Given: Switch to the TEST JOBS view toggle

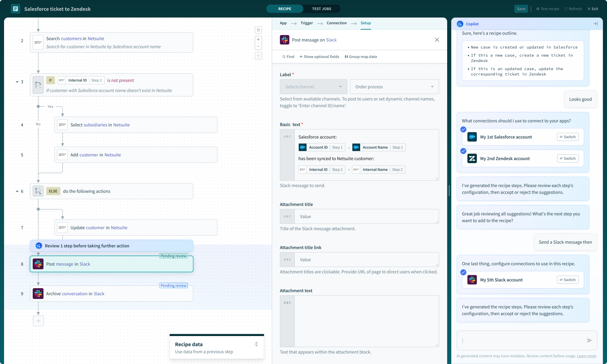Looking at the screenshot, I should 322,9.
